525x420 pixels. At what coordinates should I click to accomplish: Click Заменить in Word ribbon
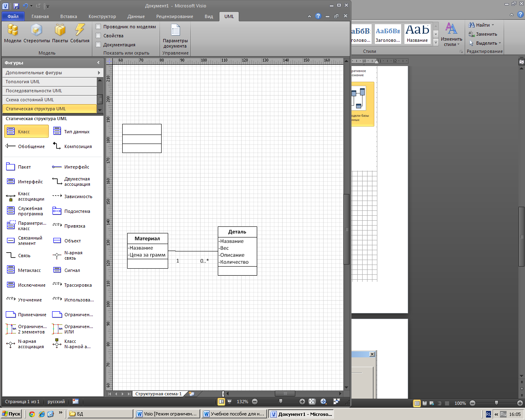(x=483, y=34)
